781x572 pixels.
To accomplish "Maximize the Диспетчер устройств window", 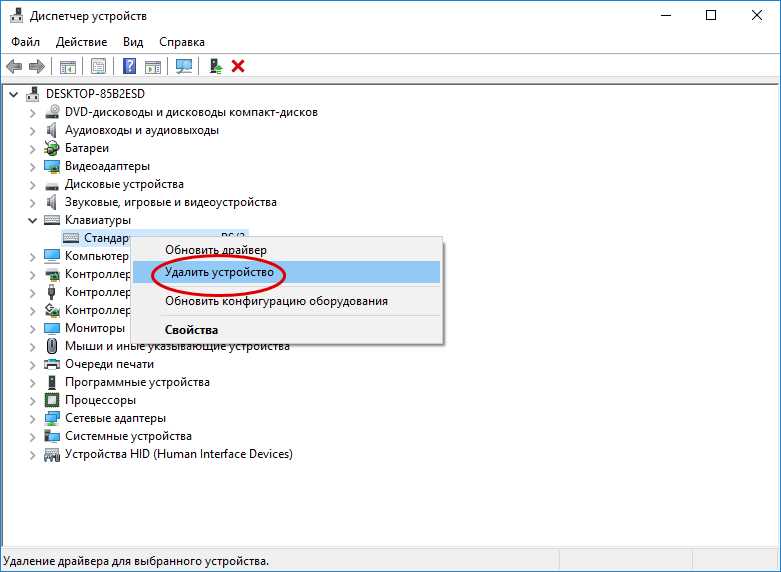I will coord(711,15).
